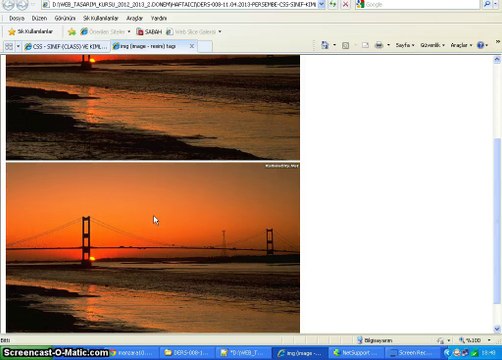Click the upper sunset bridge image
The width and height of the screenshot is (502, 360).
tap(153, 107)
